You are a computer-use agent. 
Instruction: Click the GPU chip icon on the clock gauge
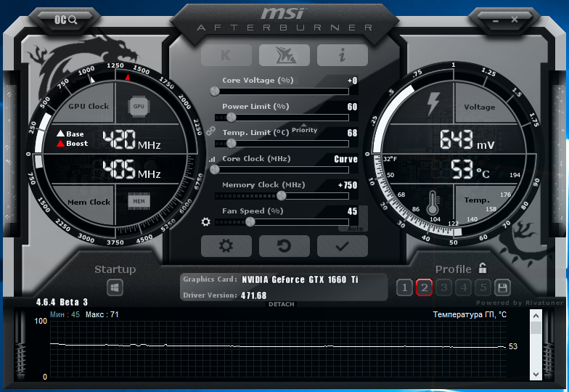[139, 106]
